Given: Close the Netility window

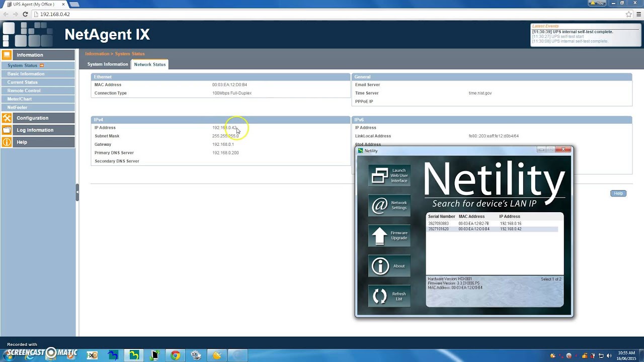Looking at the screenshot, I should pos(563,149).
